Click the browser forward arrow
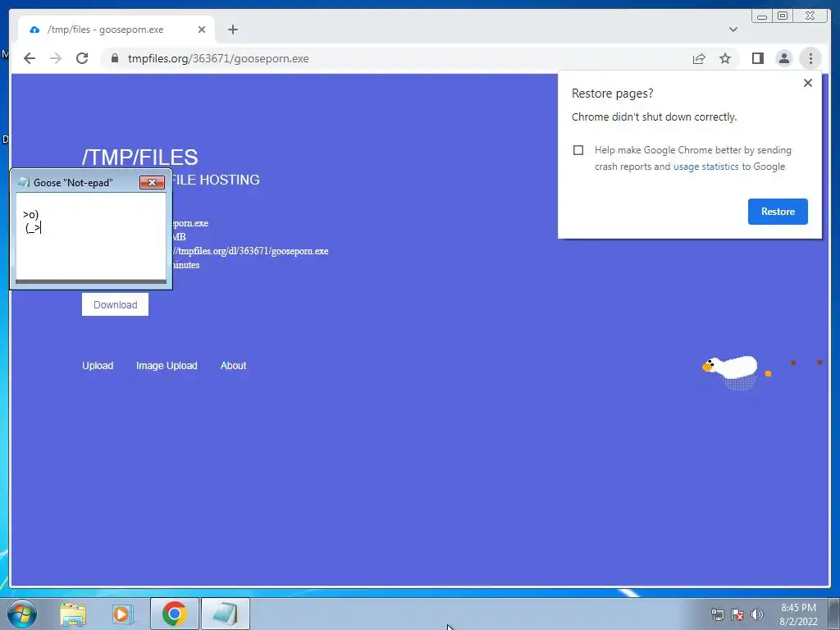Screen dimensions: 840x630 (x=56, y=58)
